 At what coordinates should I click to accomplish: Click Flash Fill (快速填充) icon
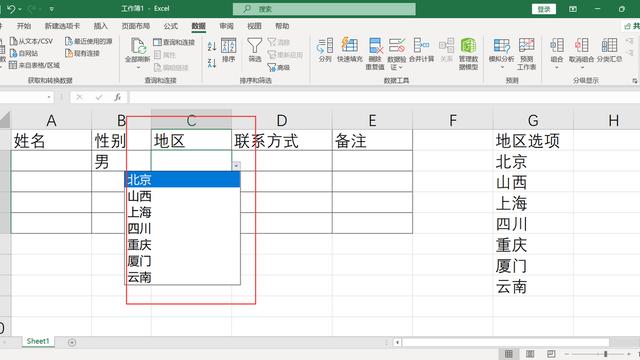[x=349, y=46]
